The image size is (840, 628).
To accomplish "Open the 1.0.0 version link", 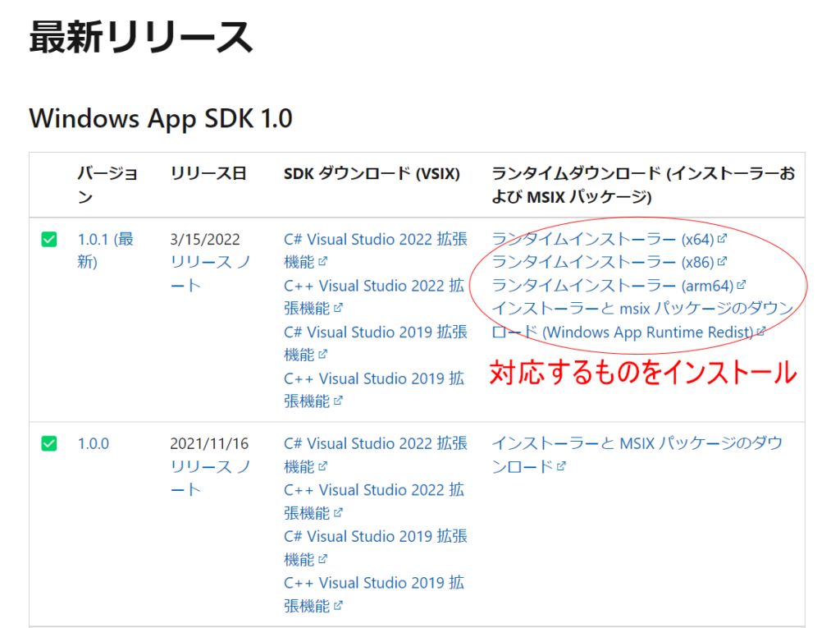I will pyautogui.click(x=94, y=443).
